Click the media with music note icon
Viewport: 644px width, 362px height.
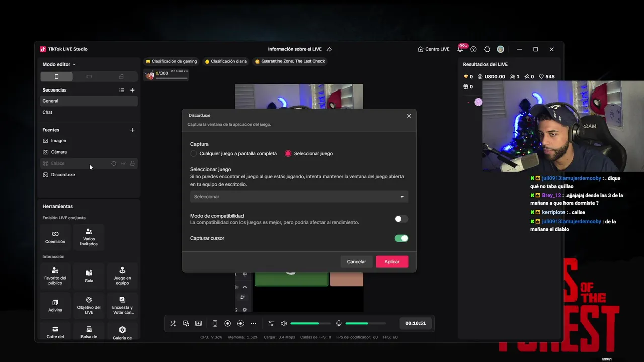point(186,323)
